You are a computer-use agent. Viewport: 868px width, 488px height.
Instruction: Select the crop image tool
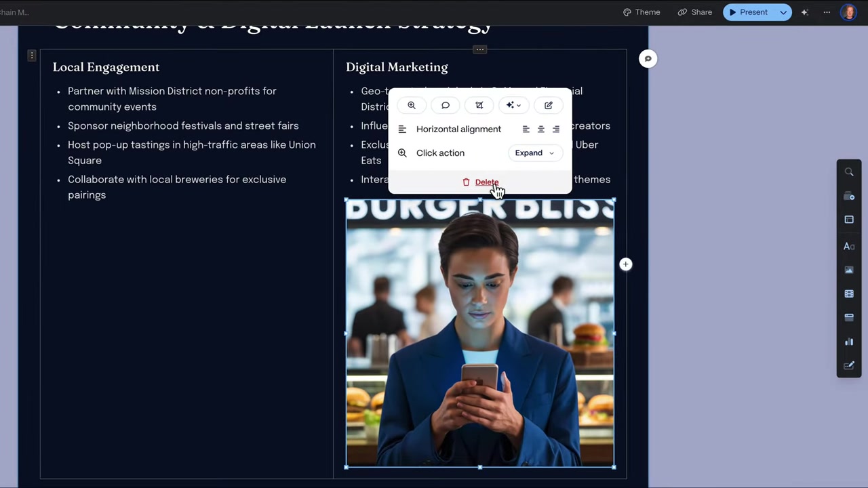479,105
